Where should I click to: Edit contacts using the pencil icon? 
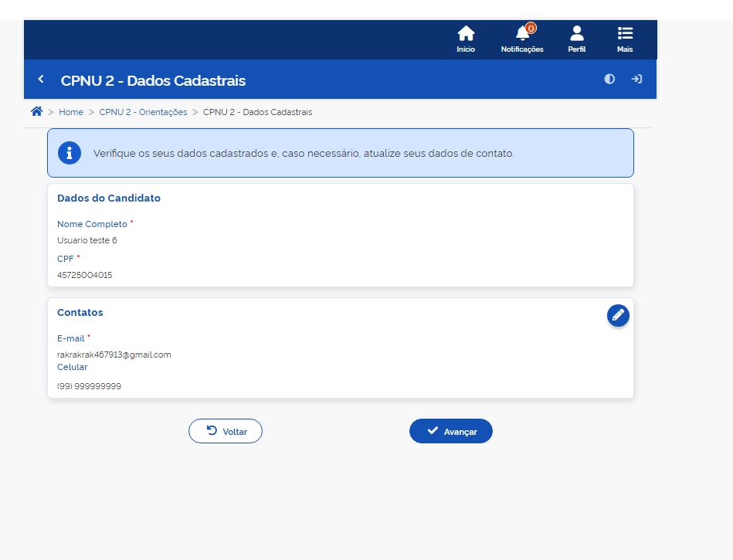(618, 315)
